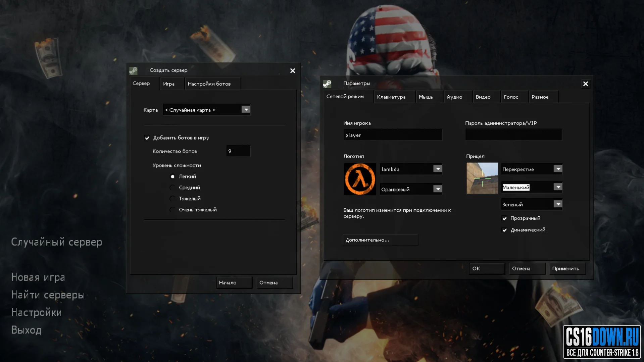This screenshot has height=362, width=644.
Task: Disable the Динамический crosshair checkbox
Action: (504, 230)
